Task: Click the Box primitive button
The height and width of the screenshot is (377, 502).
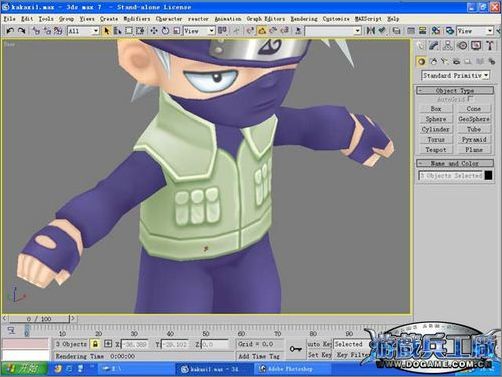Action: click(436, 109)
